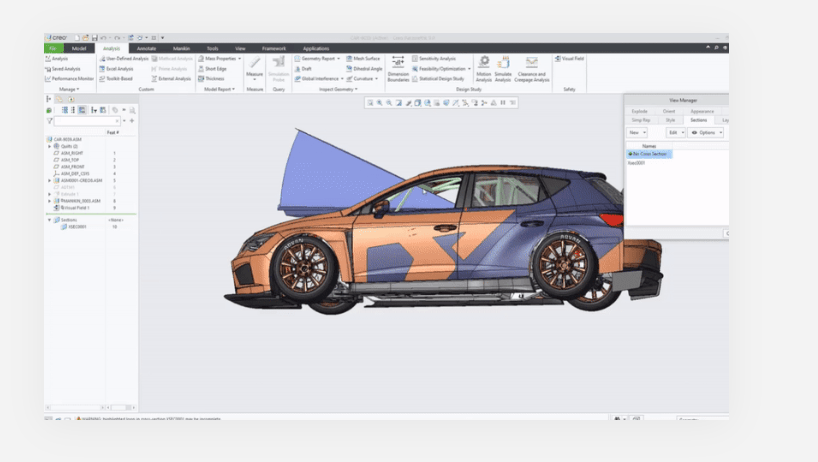Image resolution: width=818 pixels, height=462 pixels.
Task: Open the Edit dropdown in View Manager
Action: click(x=676, y=132)
